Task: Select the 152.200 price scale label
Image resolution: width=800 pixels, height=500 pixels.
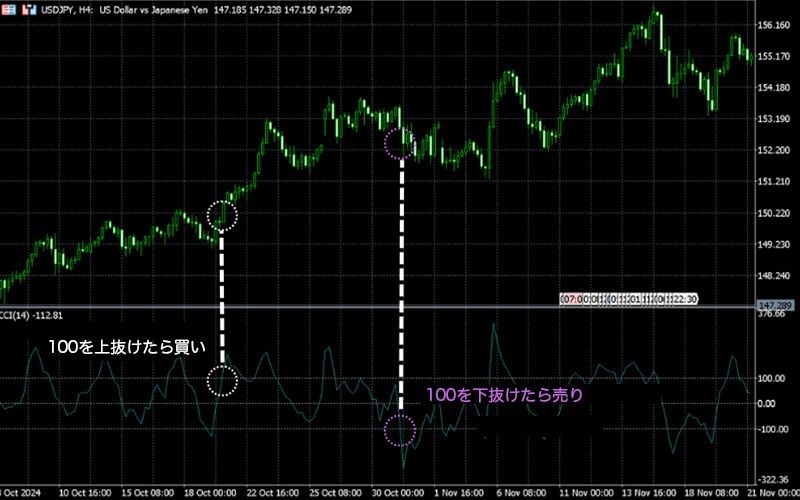Action: (x=774, y=151)
